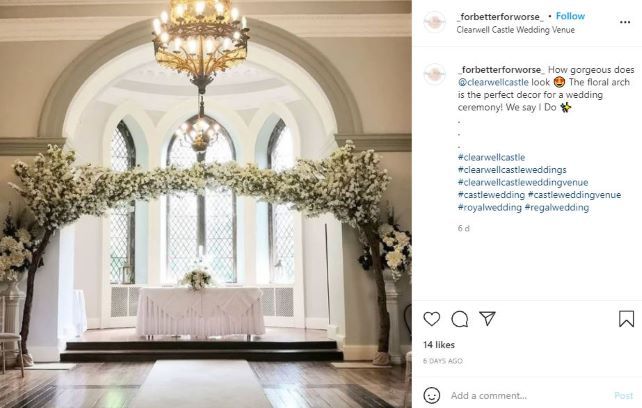Open #clearwellcastleweddings hashtag

pos(512,170)
